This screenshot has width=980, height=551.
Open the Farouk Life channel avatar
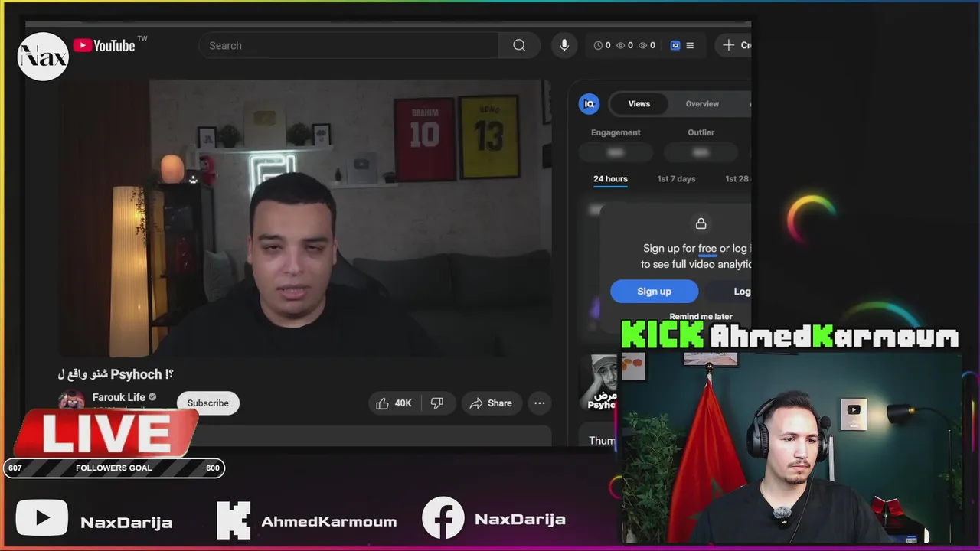tap(72, 401)
